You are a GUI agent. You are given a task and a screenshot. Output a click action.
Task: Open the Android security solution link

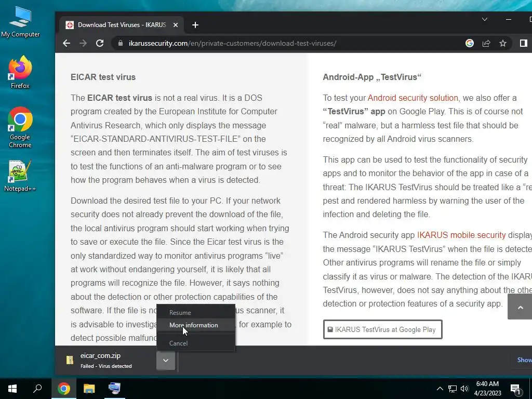413,98
